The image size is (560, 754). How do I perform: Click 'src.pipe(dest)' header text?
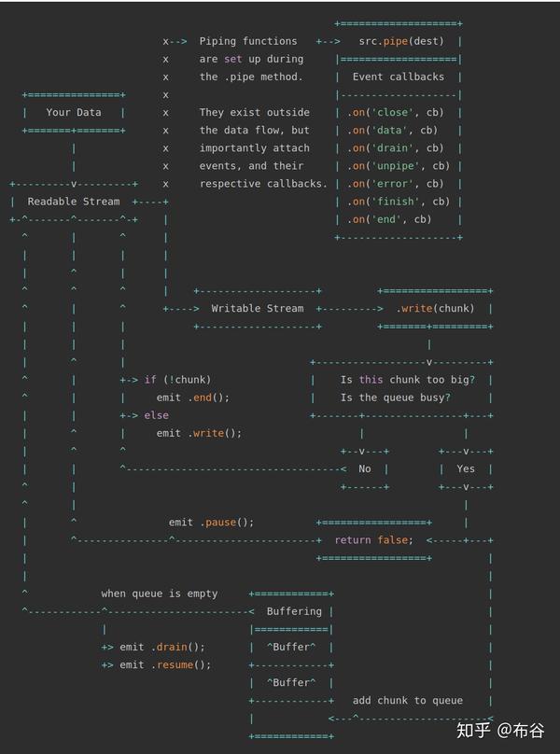401,41
